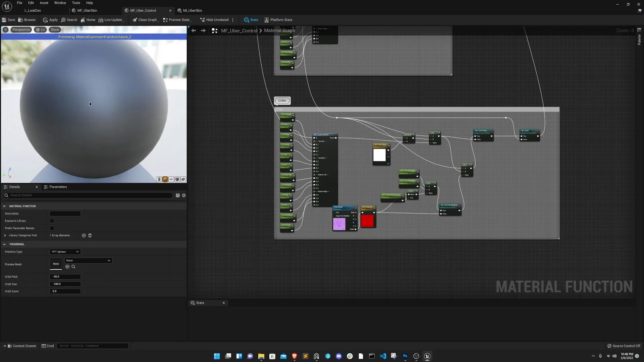Collapse the MATERIAL FUNCTION section
Image resolution: width=644 pixels, height=362 pixels.
point(5,206)
